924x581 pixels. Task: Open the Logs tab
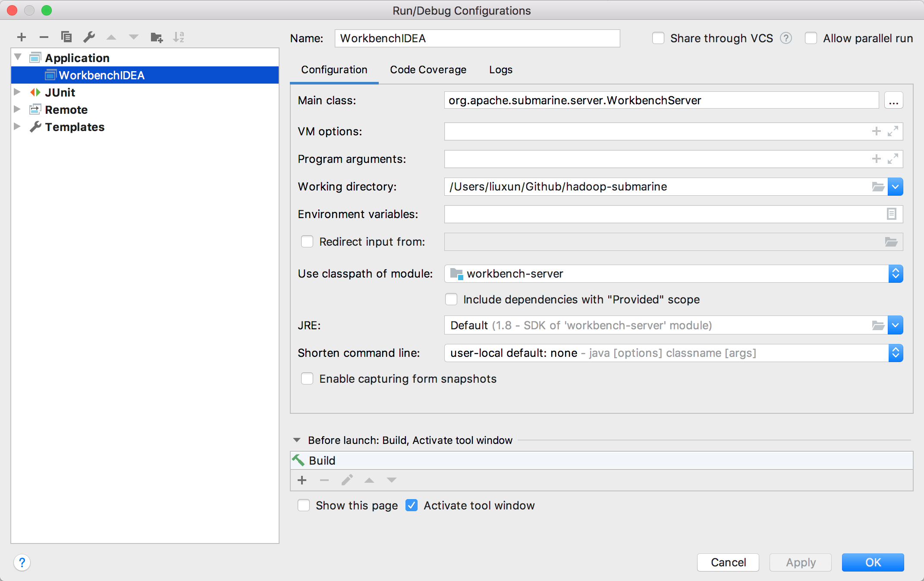pyautogui.click(x=500, y=70)
